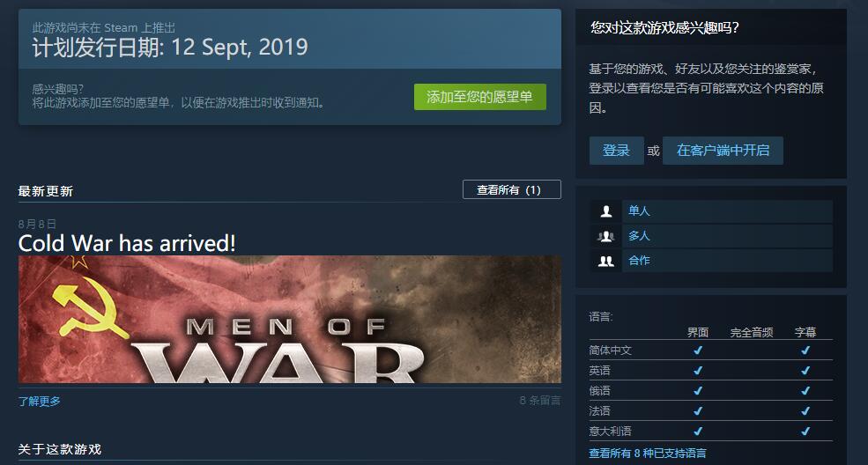Click the interface checkmark for 俄语
The width and height of the screenshot is (868, 465).
click(x=698, y=391)
